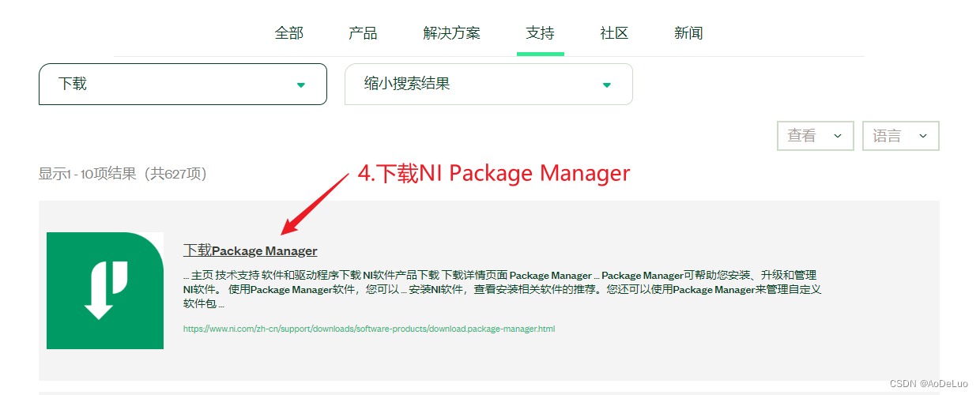Select the 解决方案 tab
The width and height of the screenshot is (980, 395).
(x=451, y=33)
